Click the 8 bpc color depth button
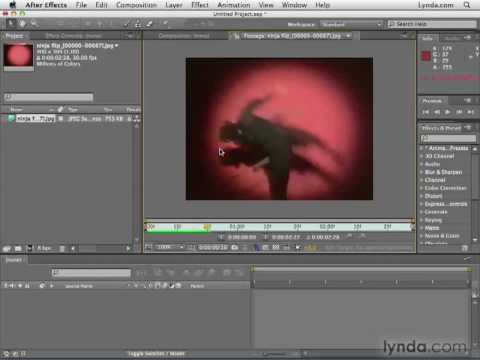 (x=44, y=248)
